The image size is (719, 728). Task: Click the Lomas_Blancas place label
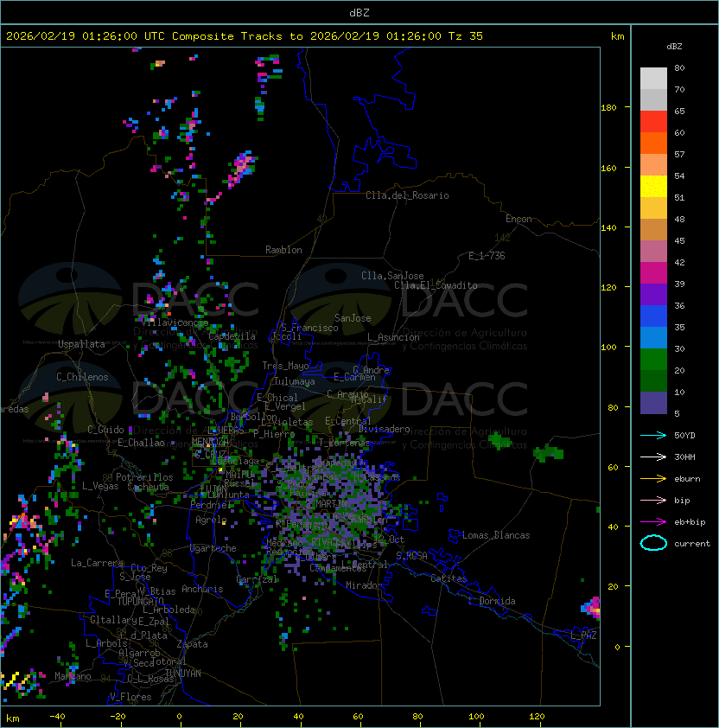[x=496, y=535]
